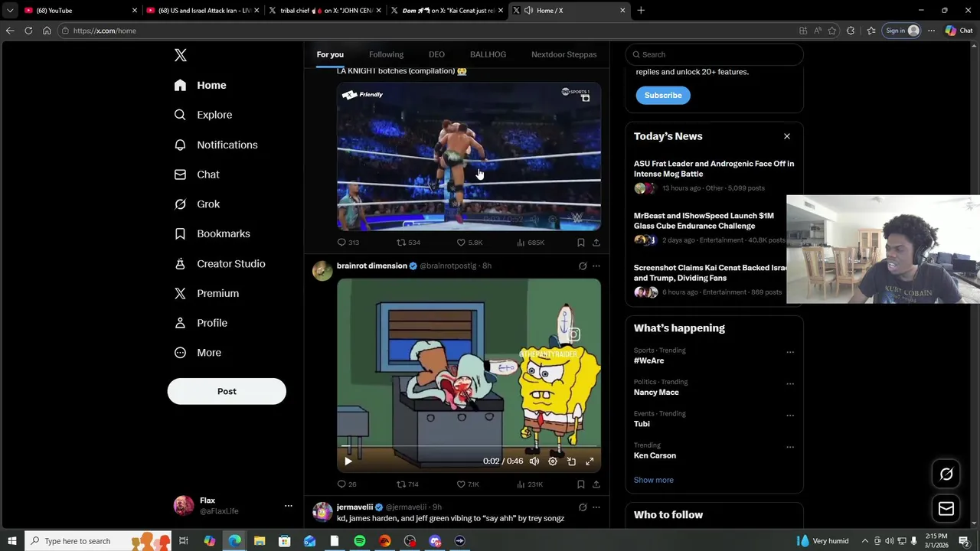Screen dimensions: 980x551
Task: Open Tubi trending topic
Action: 642,424
